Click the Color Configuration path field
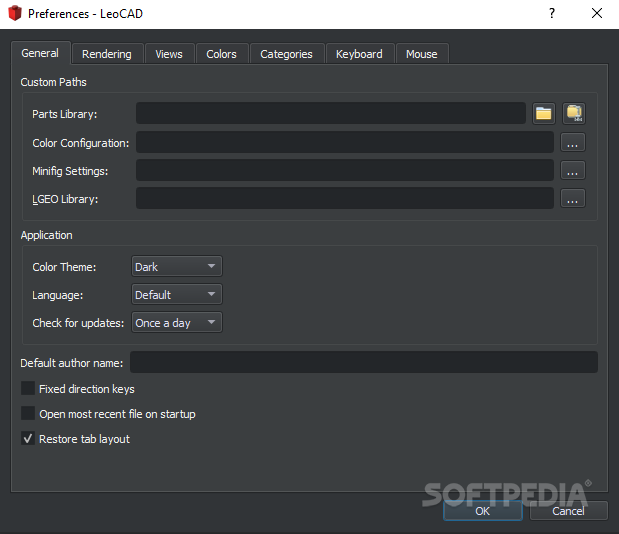Image resolution: width=619 pixels, height=534 pixels. tap(345, 142)
